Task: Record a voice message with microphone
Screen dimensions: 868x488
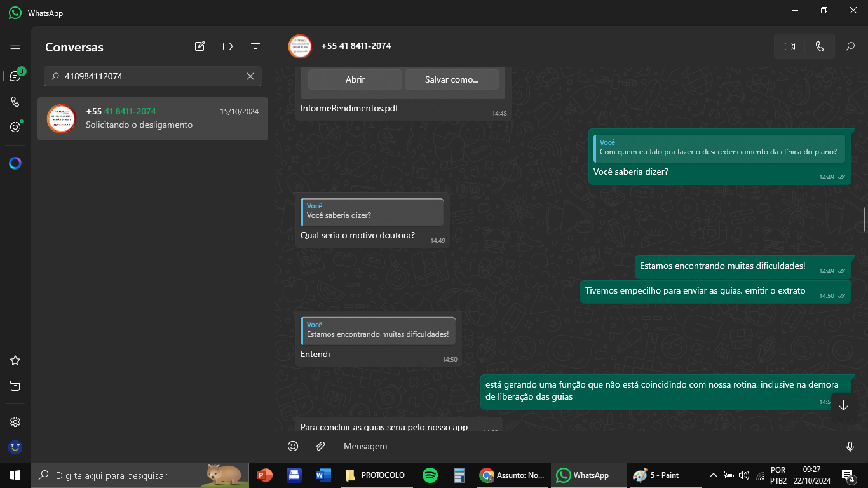Action: click(x=850, y=446)
